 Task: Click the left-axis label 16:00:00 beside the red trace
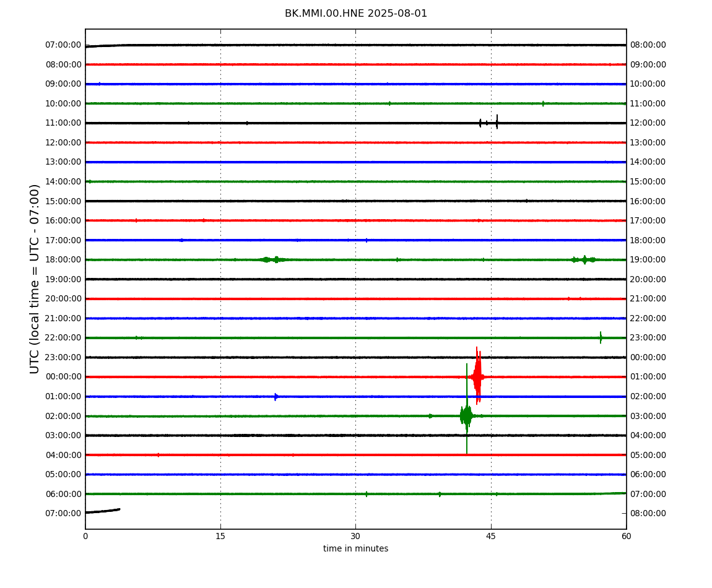(64, 221)
